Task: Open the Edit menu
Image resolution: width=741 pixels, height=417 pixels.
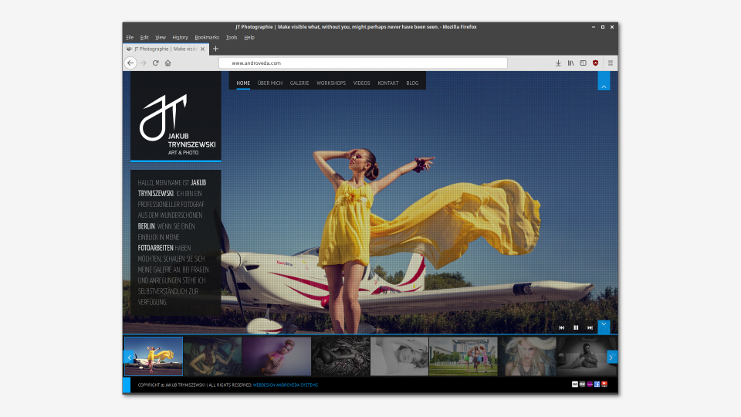Action: 145,37
